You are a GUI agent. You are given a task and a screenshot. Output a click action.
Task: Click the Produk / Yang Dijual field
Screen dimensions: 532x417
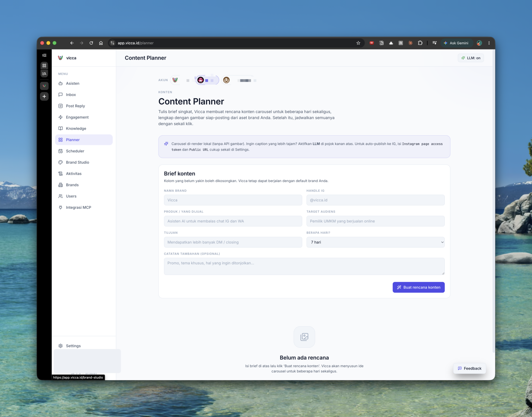pos(233,221)
